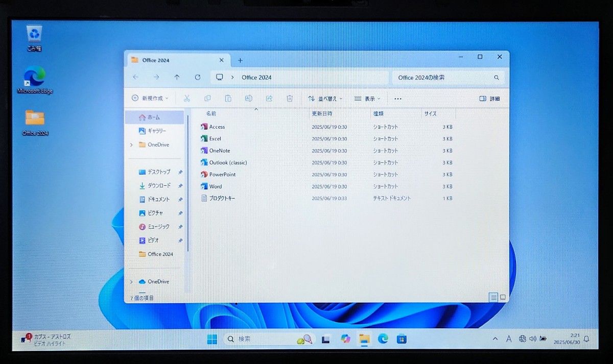Open the See more ellipsis menu
This screenshot has width=613, height=364.
point(397,99)
